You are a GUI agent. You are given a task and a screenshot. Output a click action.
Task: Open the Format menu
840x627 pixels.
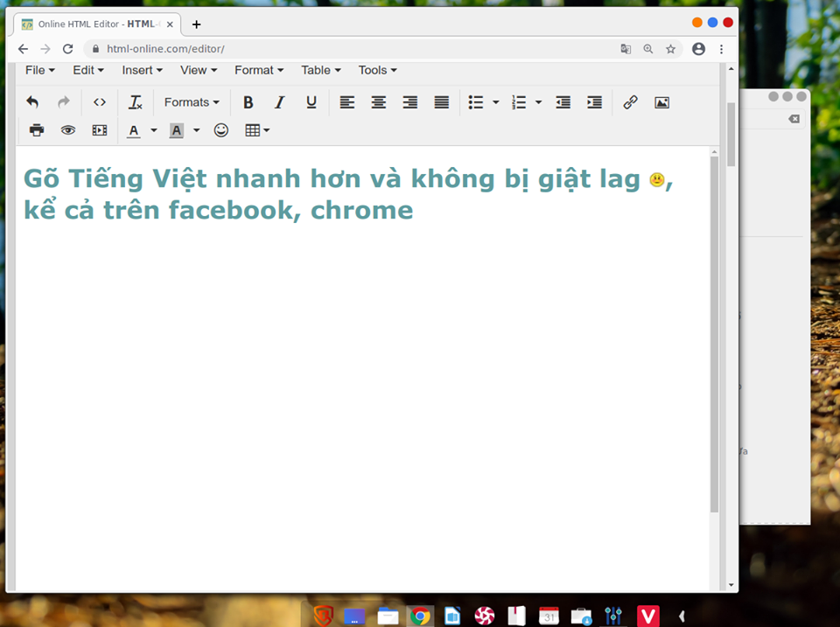259,70
